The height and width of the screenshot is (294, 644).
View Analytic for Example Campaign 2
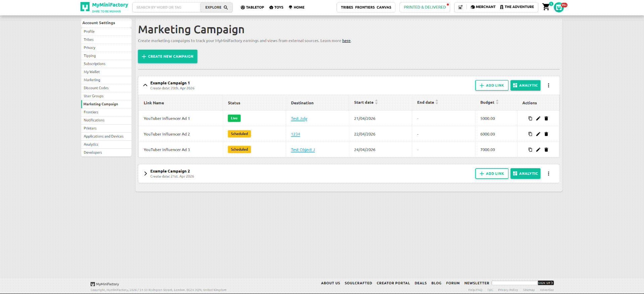click(525, 174)
